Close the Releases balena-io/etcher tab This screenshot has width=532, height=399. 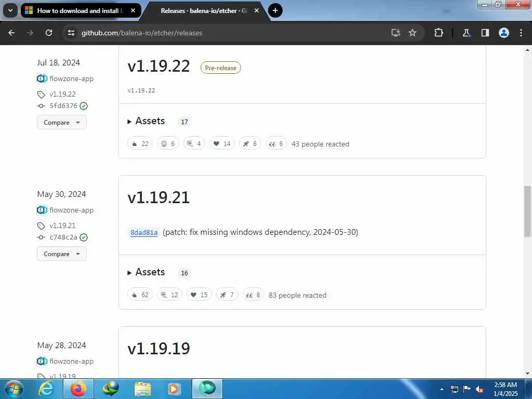257,10
